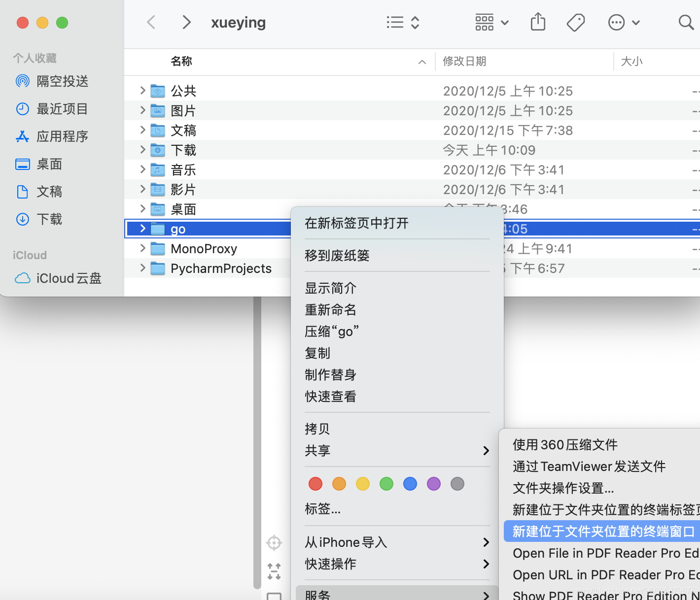Select the 图片 folder icon
This screenshot has width=700, height=600.
pyautogui.click(x=158, y=110)
